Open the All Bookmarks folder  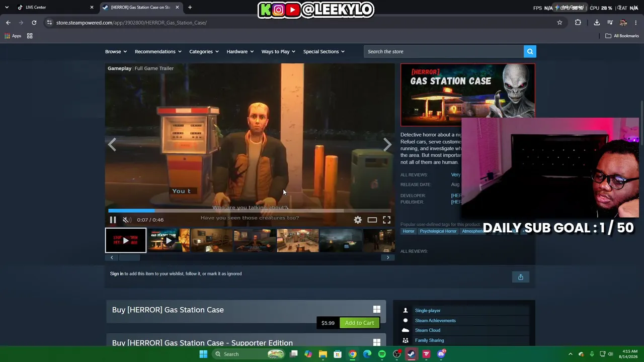[x=622, y=36]
